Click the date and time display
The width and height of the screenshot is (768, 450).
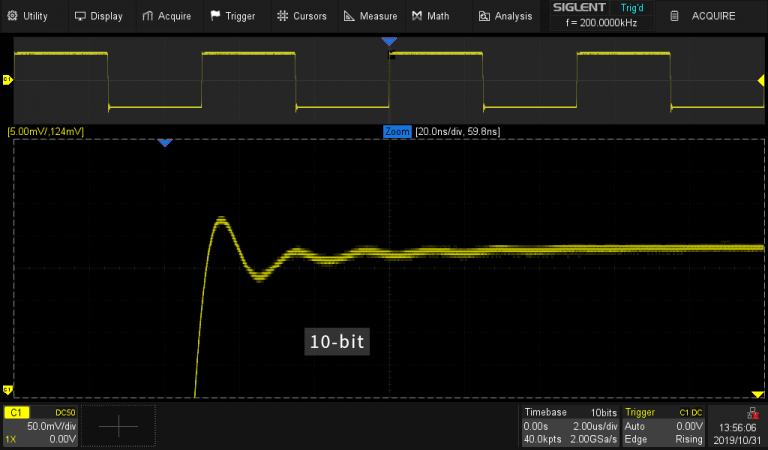(737, 433)
